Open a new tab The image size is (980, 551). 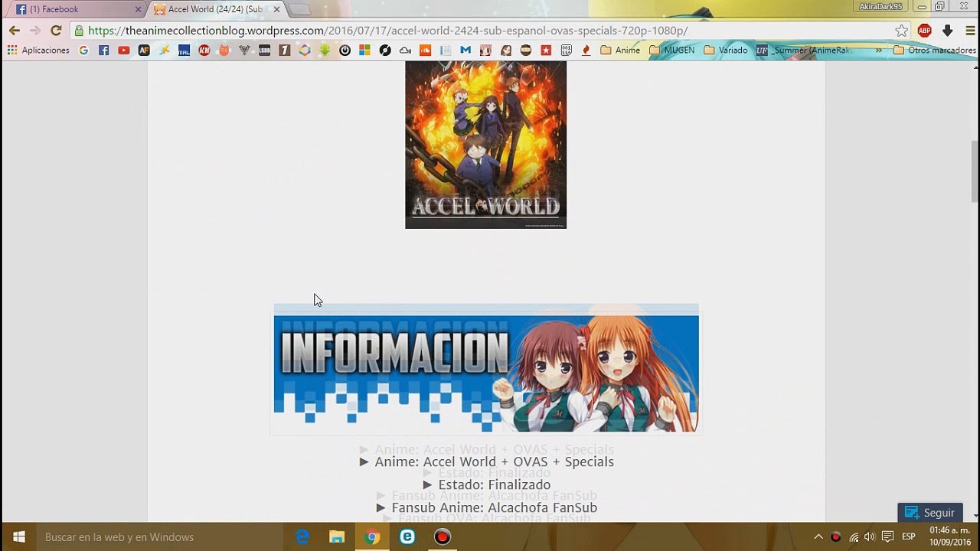(x=299, y=9)
